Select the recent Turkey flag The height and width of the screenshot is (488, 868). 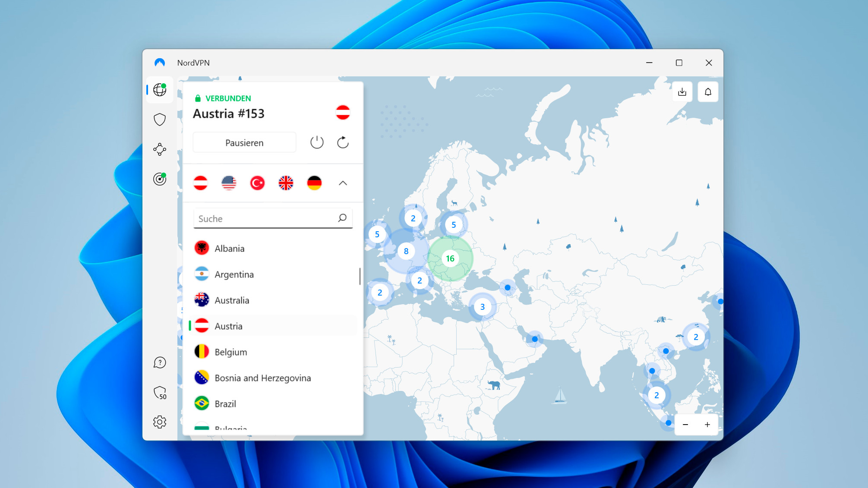click(257, 183)
